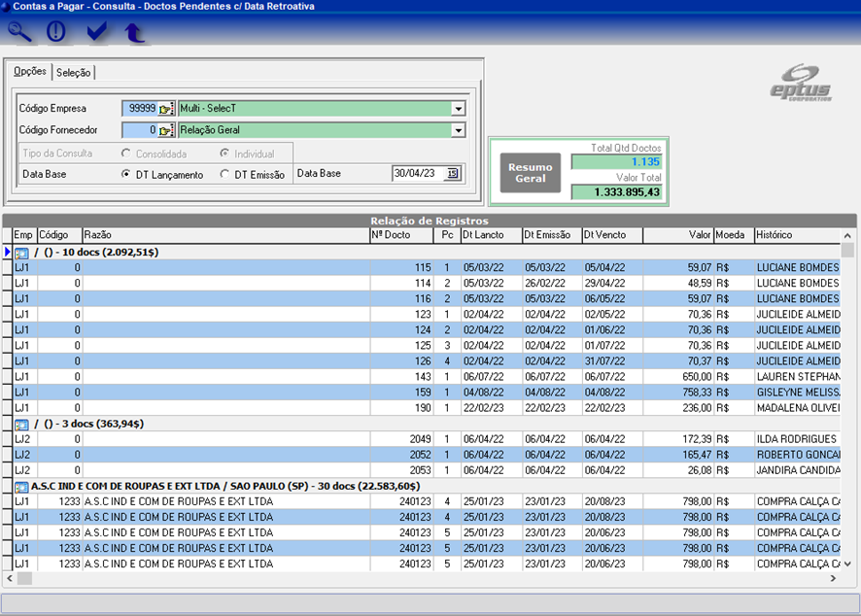Select the DT Emissão radio option
861x616 pixels.
click(x=225, y=175)
